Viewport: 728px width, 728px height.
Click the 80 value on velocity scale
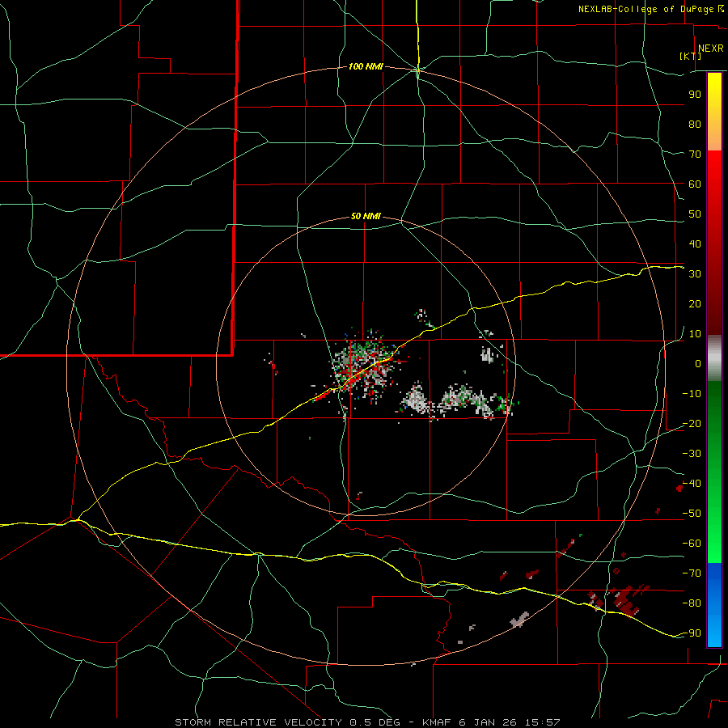(695, 125)
